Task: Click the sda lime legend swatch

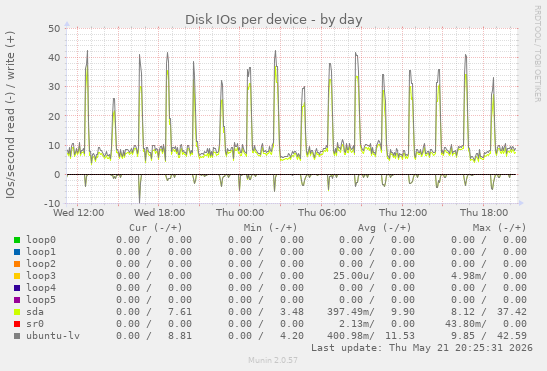Action: 17,312
